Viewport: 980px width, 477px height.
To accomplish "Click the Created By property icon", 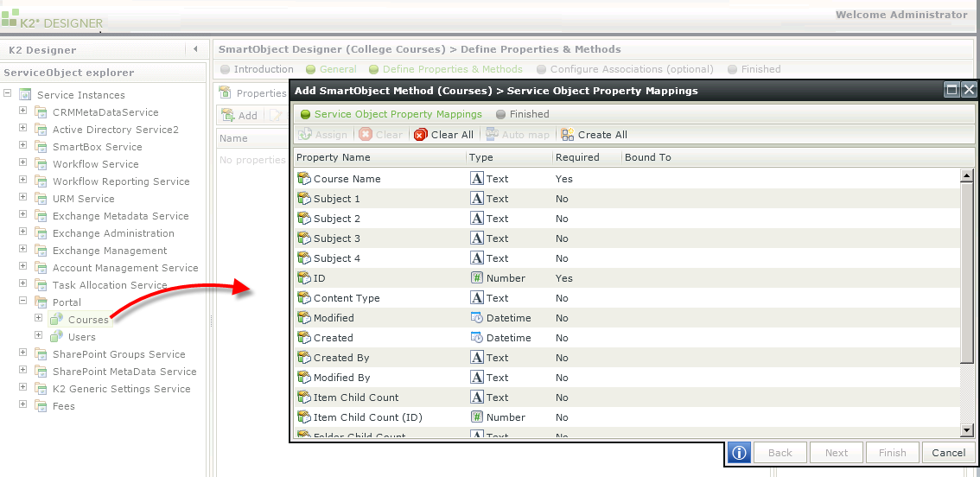I will click(304, 358).
